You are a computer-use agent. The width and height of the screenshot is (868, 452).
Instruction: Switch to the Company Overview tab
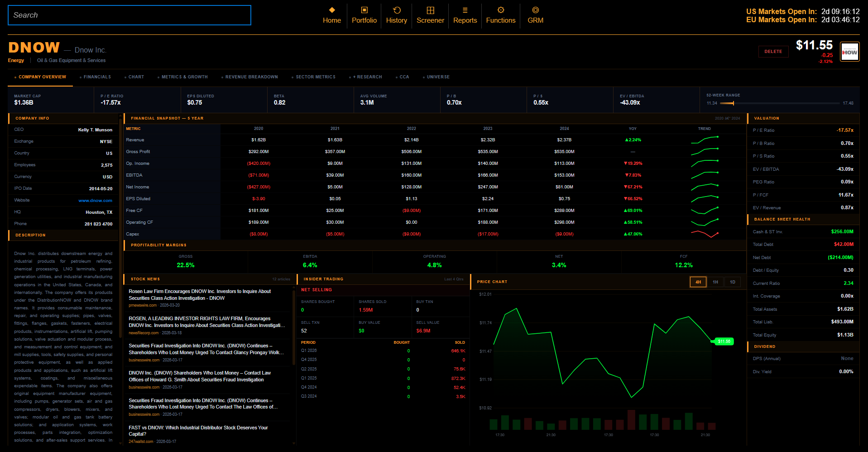pos(40,77)
